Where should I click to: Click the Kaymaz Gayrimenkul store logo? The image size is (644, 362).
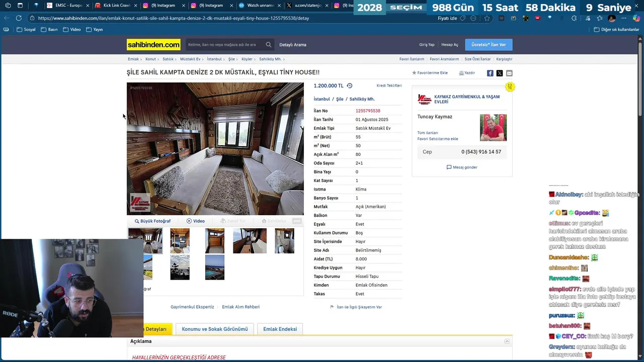pyautogui.click(x=425, y=99)
